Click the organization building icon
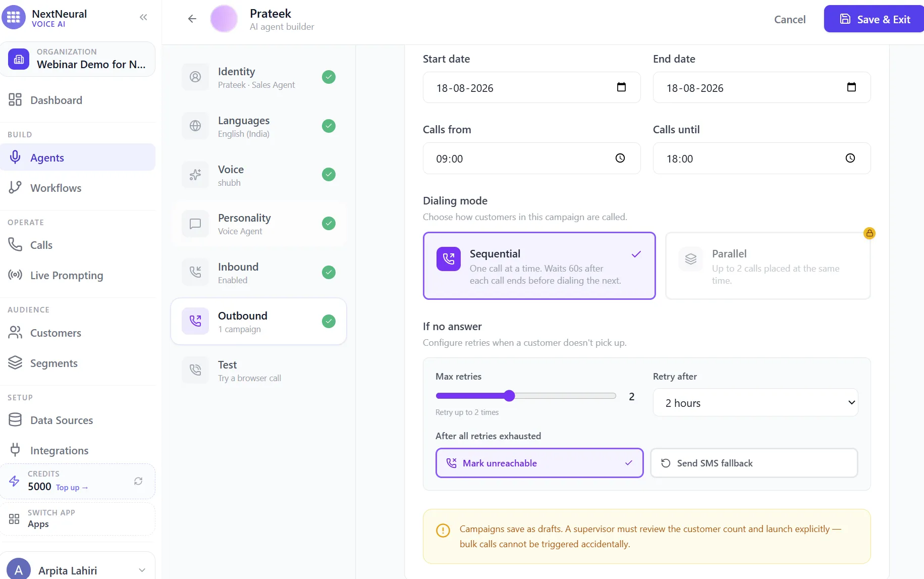Image resolution: width=924 pixels, height=579 pixels. pos(19,59)
